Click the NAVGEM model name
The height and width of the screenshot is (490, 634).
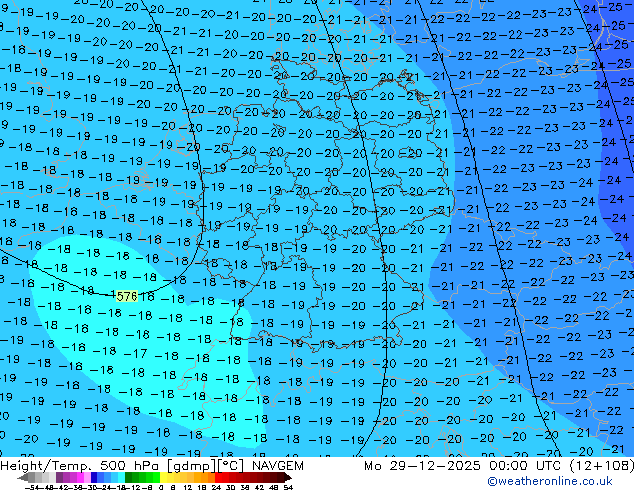[x=278, y=466]
